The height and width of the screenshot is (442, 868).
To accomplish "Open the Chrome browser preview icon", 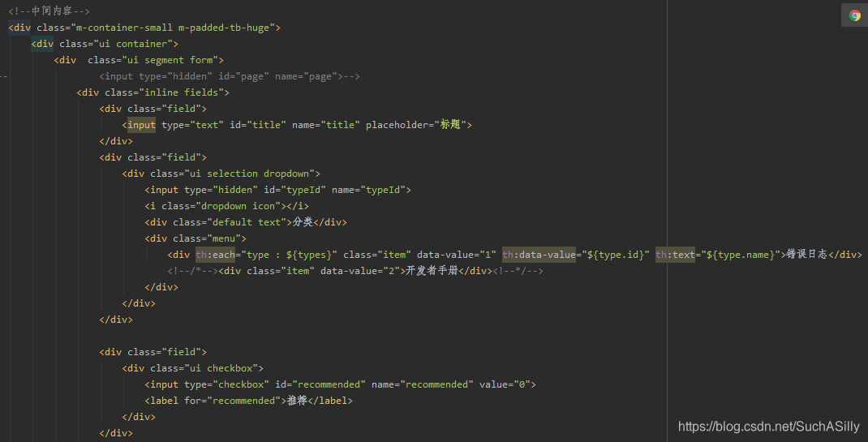I will [855, 15].
